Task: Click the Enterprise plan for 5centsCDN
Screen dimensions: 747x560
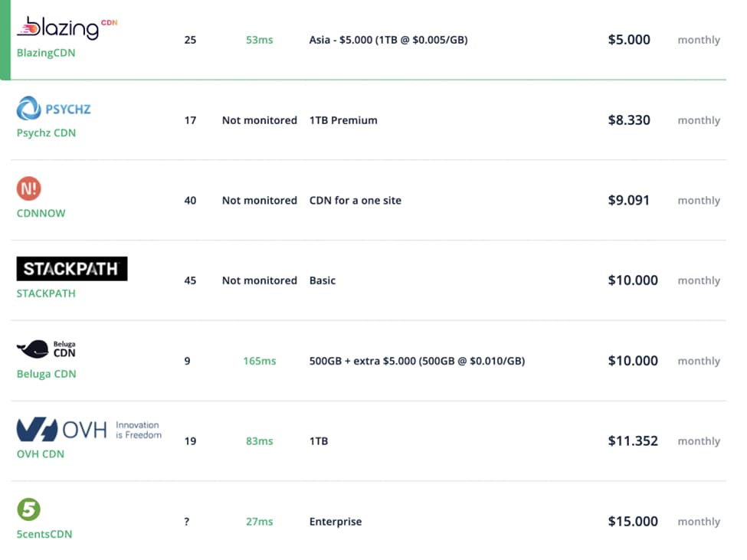Action: pyautogui.click(x=336, y=521)
